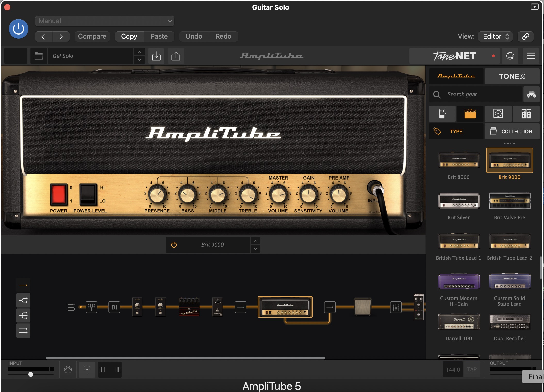This screenshot has width=544, height=392.
Task: Select the Custom Solid State Lead amp
Action: pos(509,281)
